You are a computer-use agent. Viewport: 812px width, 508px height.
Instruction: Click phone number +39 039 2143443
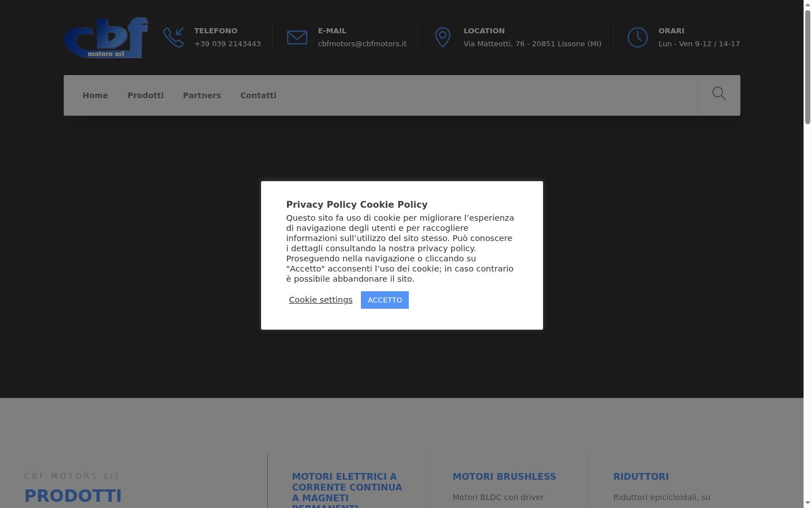pyautogui.click(x=228, y=43)
